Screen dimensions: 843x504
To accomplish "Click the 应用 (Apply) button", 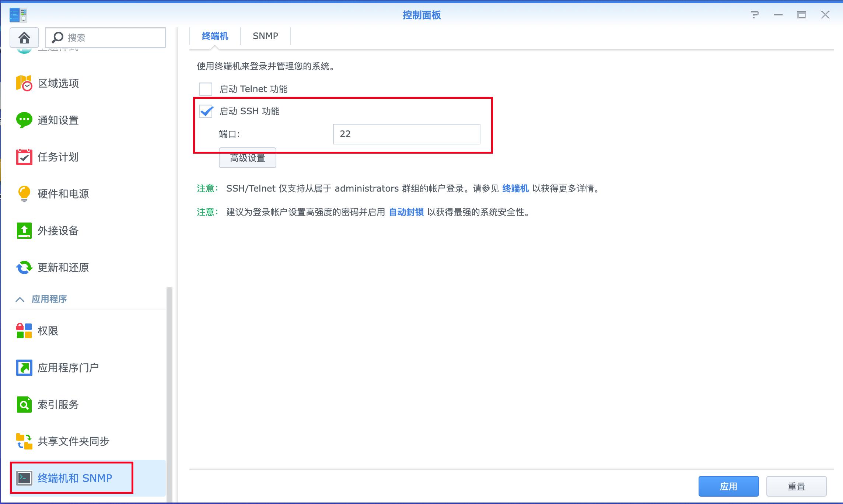I will pos(728,486).
